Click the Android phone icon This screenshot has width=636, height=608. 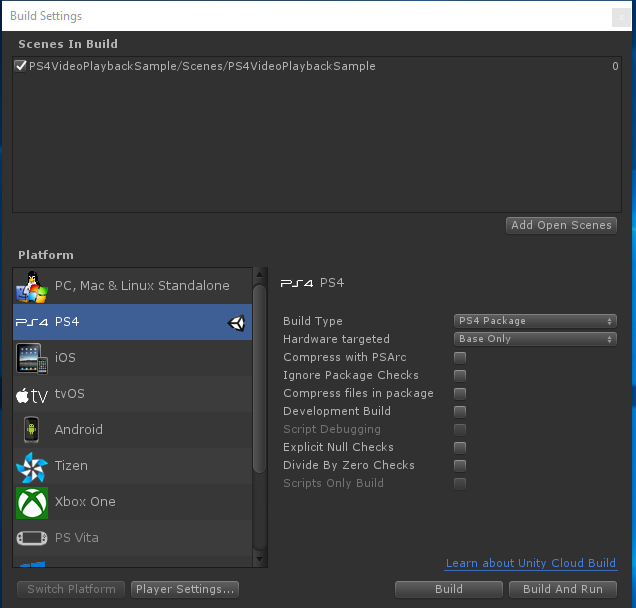(x=31, y=430)
